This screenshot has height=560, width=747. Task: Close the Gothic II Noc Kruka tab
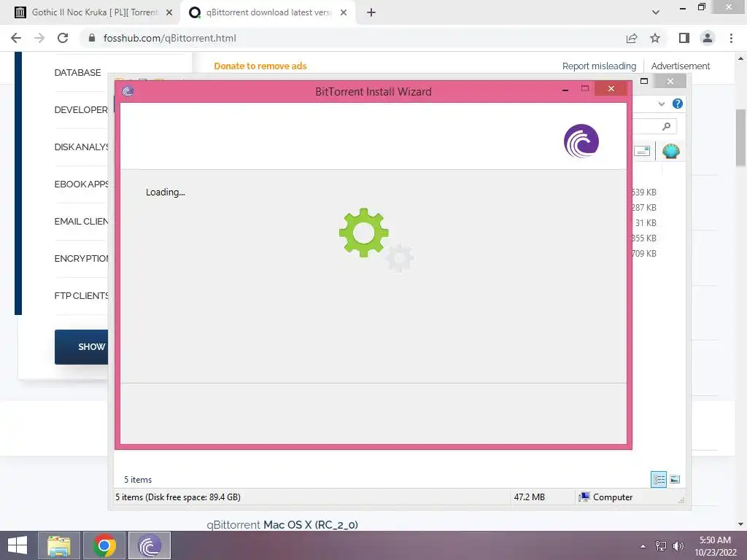point(169,13)
